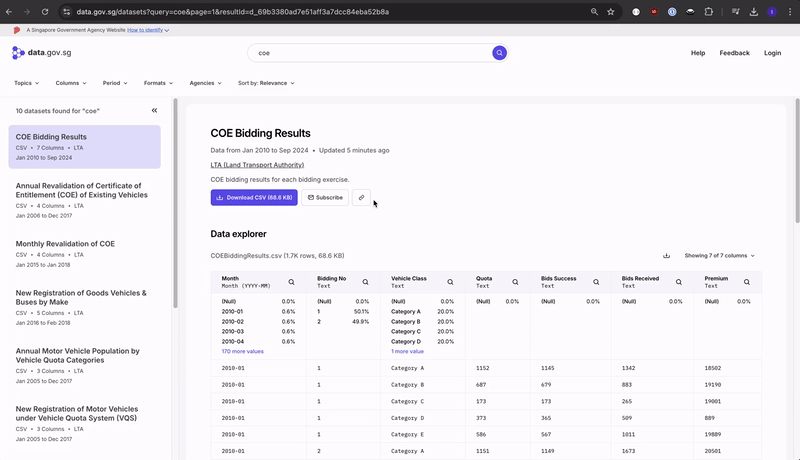The height and width of the screenshot is (460, 800).
Task: Click the main page scrollbar
Action: 797,161
